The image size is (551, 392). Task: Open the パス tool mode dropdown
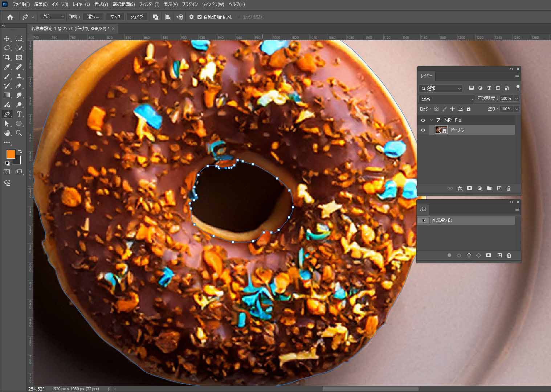[53, 17]
